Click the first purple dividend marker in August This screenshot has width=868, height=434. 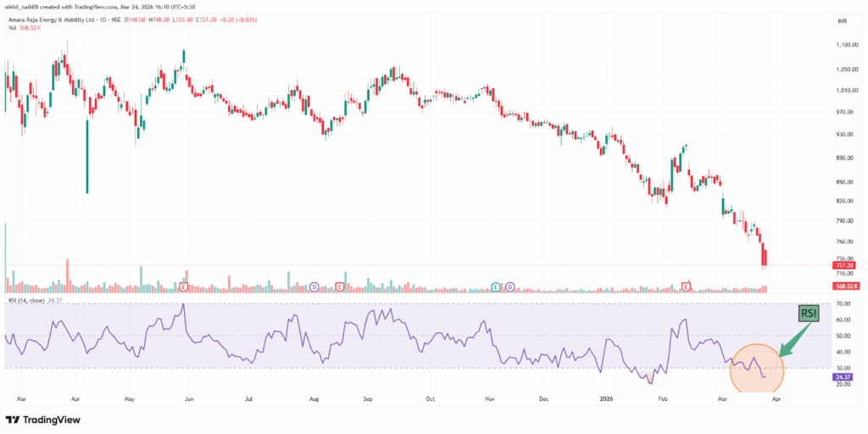coord(314,287)
